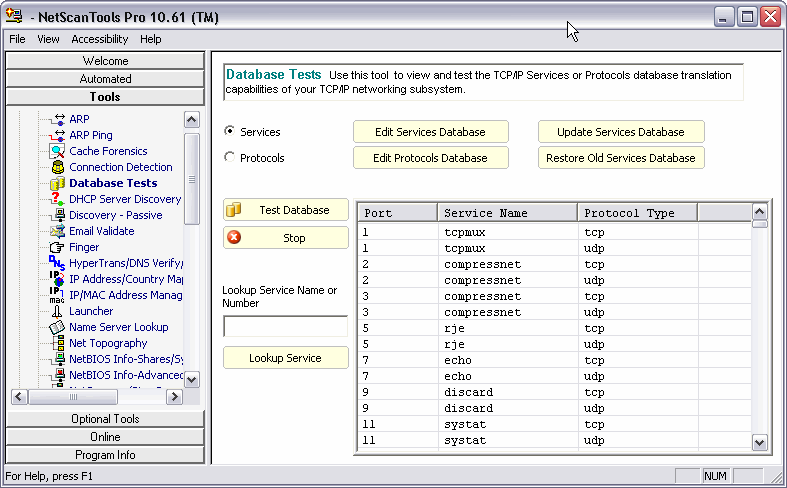
Task: Click the NetBIOS Info-Advanced icon
Action: pos(59,375)
